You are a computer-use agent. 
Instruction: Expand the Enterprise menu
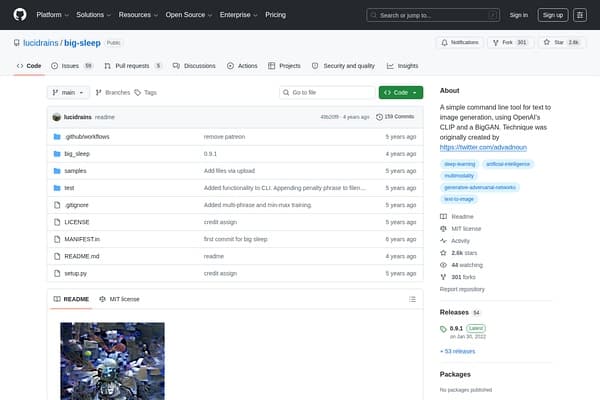point(238,15)
